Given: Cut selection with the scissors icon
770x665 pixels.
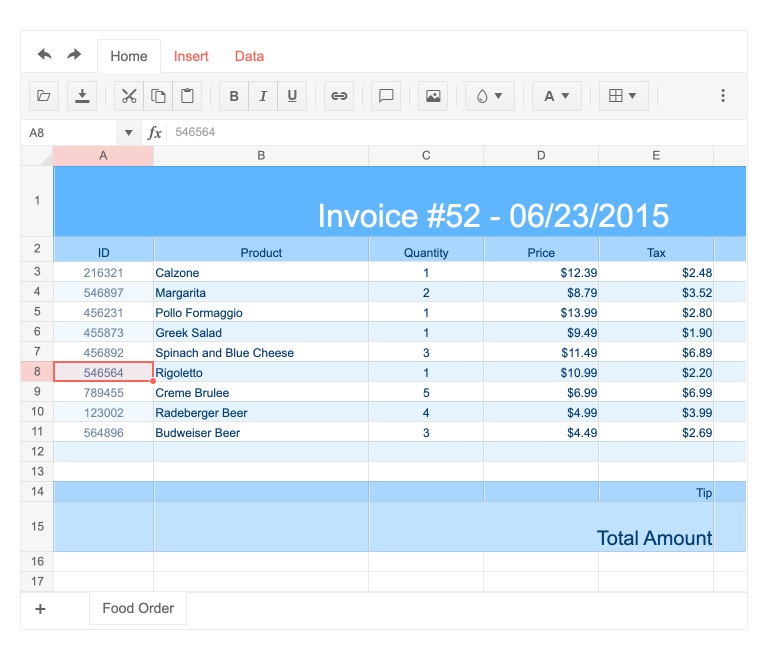Looking at the screenshot, I should click(129, 96).
